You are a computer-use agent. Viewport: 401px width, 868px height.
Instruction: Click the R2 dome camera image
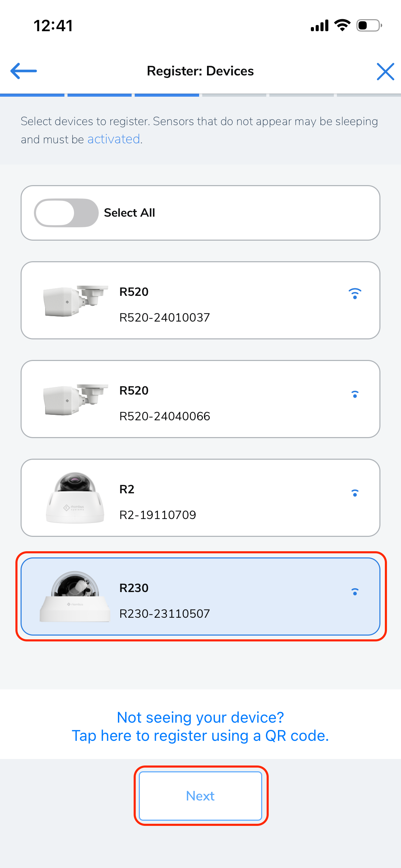click(x=75, y=498)
